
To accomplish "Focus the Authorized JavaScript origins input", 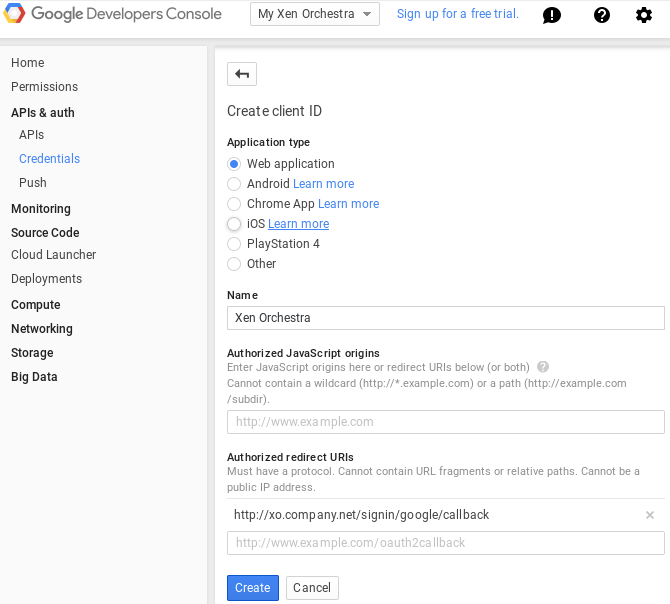I will [x=446, y=422].
